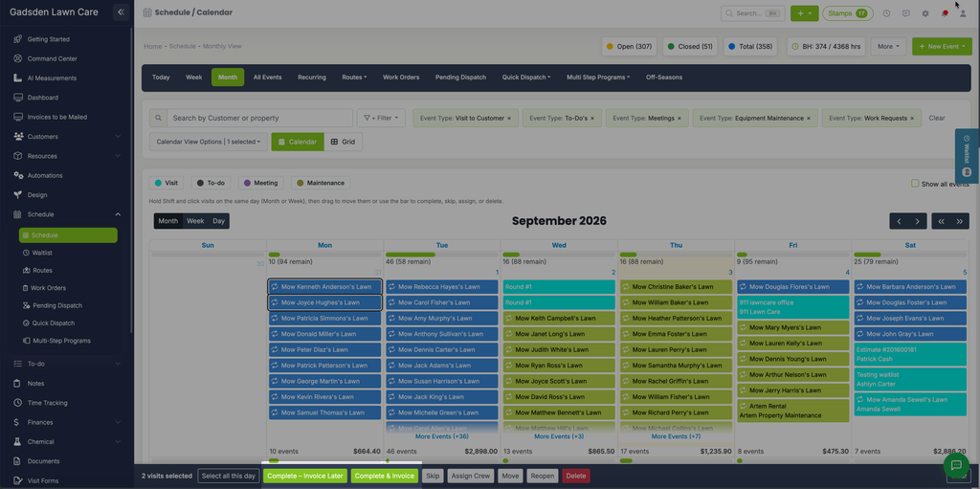Open the settings gear icon in header

(925, 13)
